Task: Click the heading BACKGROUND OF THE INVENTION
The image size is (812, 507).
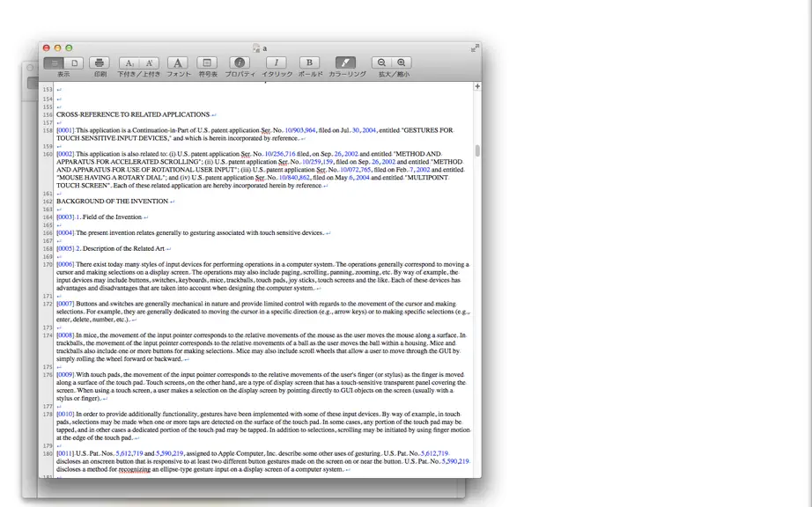Action: tap(113, 202)
